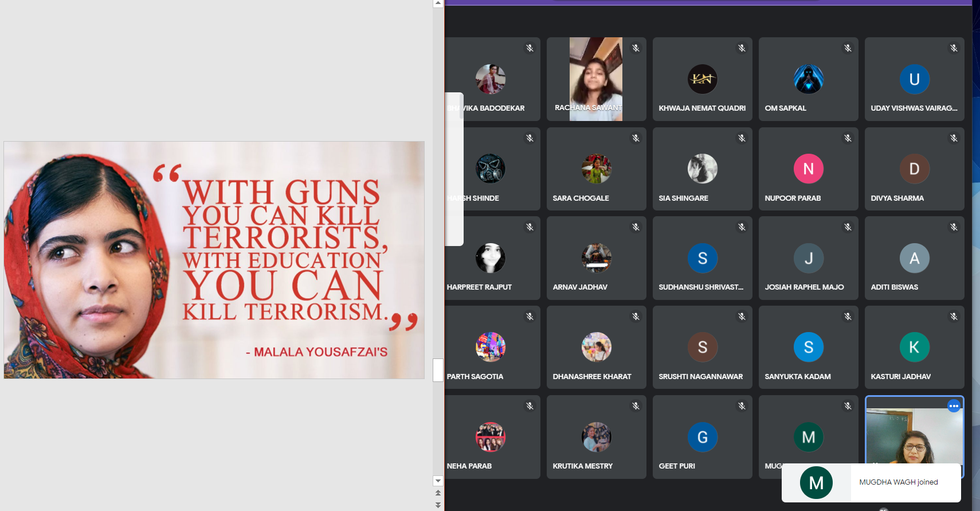Click the white scrollbar thumb beside the slide
The height and width of the screenshot is (511, 980).
tap(438, 370)
